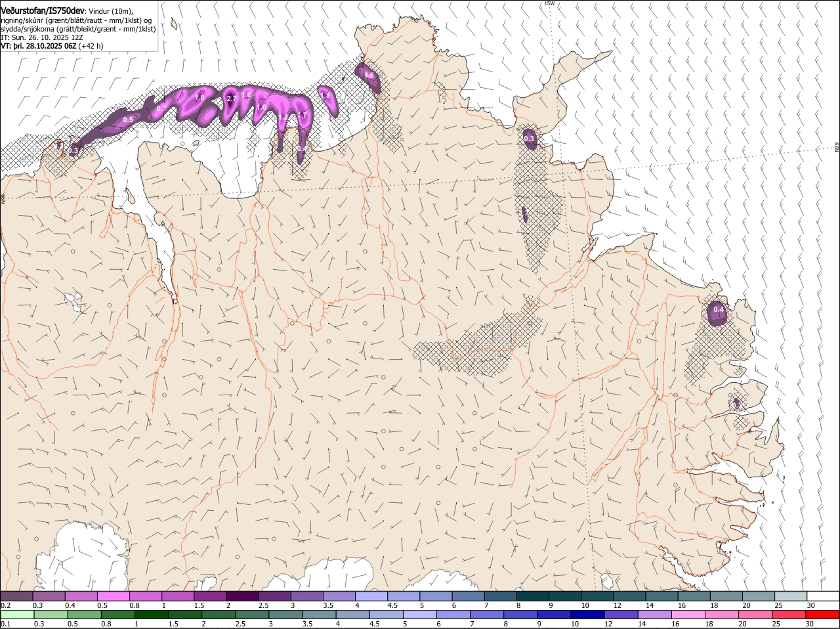Viewport: 840px width, 629px height.
Task: Select upper legend swatch between 4 and 4.5
Action: [371, 596]
